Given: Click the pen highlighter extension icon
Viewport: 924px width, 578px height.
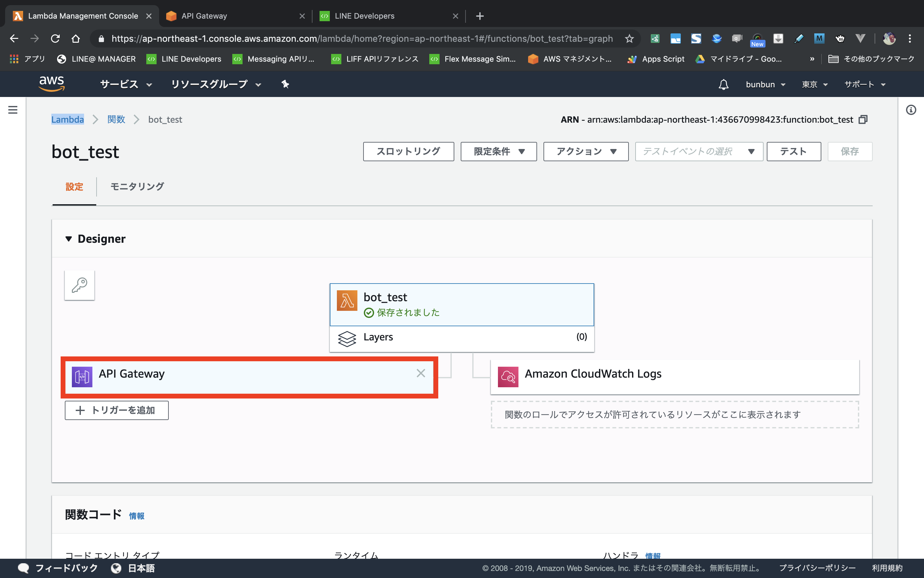Looking at the screenshot, I should click(798, 39).
